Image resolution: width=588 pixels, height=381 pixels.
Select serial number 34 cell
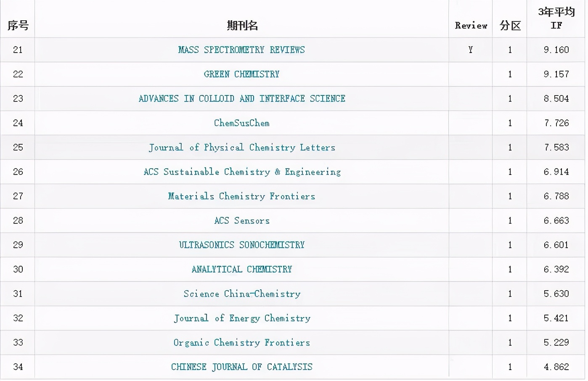[18, 367]
